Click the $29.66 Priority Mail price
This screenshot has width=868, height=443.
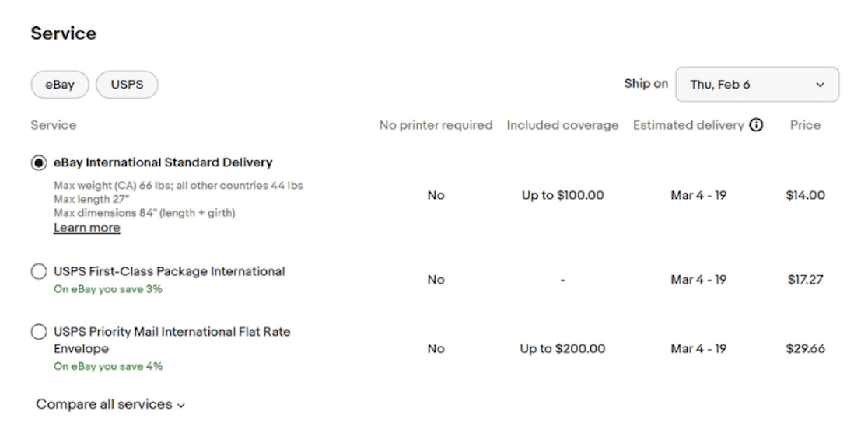coord(805,349)
